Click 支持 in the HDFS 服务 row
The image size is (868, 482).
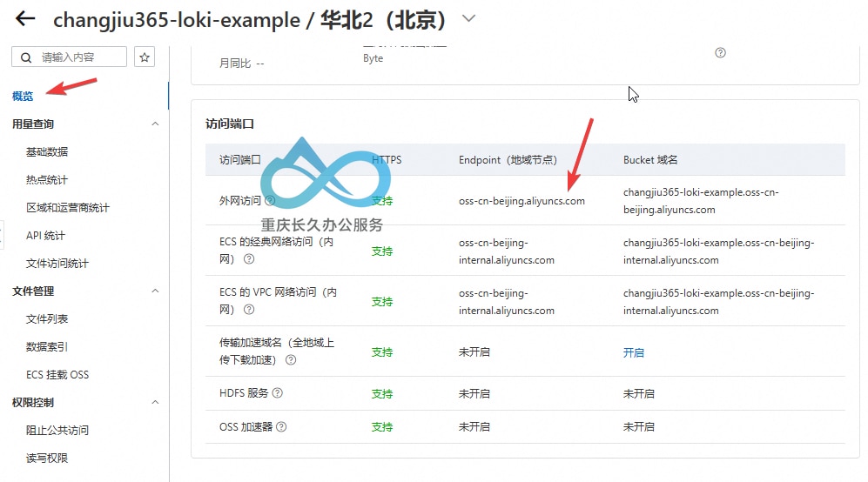click(x=382, y=393)
